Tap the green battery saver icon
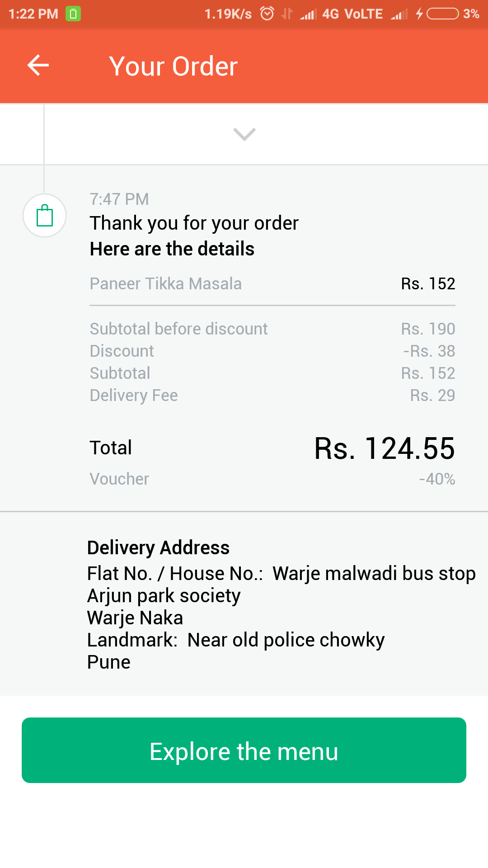Image resolution: width=488 pixels, height=868 pixels. (73, 14)
